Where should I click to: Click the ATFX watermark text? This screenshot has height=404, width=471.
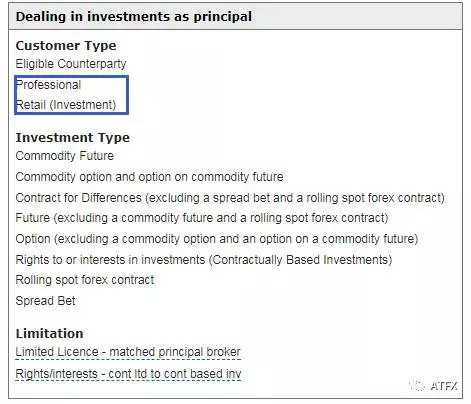tap(444, 386)
